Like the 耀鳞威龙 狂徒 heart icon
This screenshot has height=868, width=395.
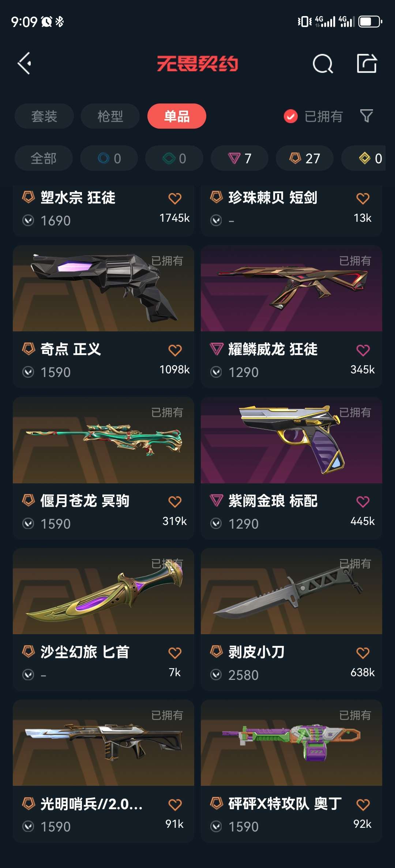pyautogui.click(x=363, y=350)
